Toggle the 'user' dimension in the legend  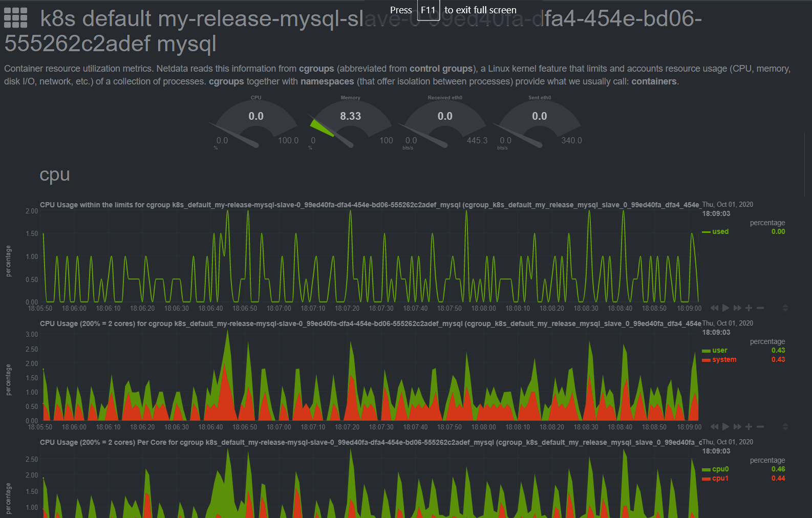click(719, 351)
